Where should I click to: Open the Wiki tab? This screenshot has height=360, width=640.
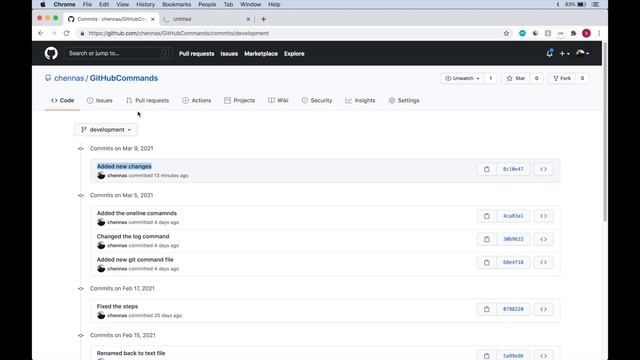278,100
